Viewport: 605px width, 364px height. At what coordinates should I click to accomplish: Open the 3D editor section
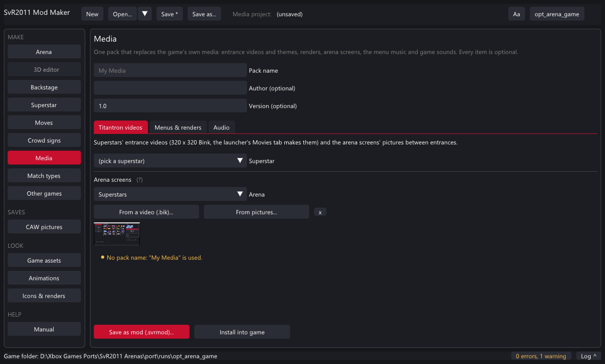pos(44,69)
